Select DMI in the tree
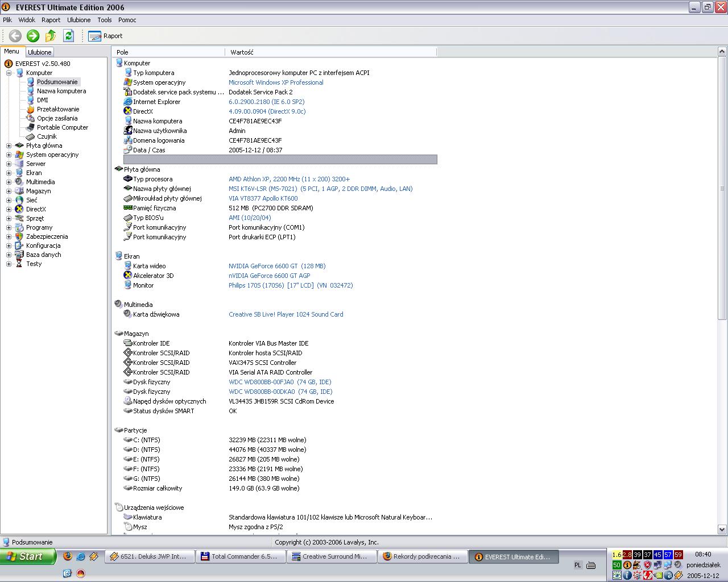 tap(42, 100)
